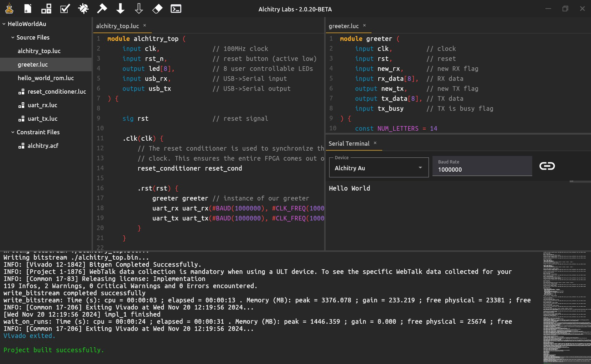Select greeter.luc in the project tree
The image size is (591, 364).
tap(46, 64)
